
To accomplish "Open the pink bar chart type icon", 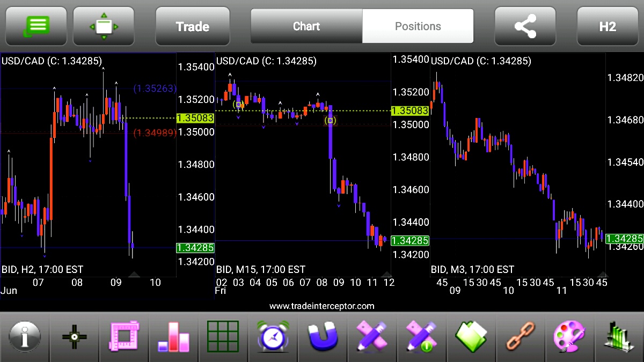I will tap(173, 337).
